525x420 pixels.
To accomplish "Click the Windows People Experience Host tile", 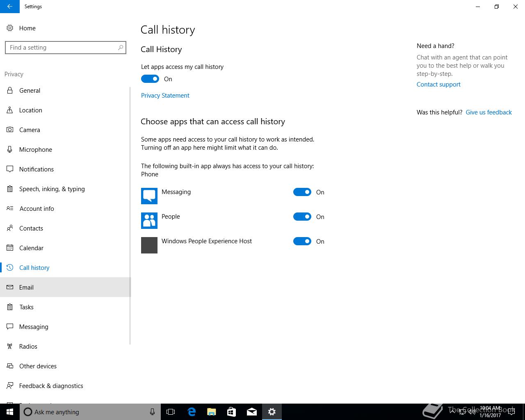I will coord(149,245).
